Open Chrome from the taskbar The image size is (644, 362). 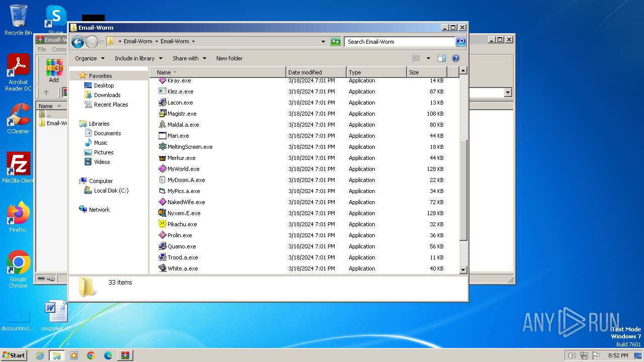[x=91, y=355]
